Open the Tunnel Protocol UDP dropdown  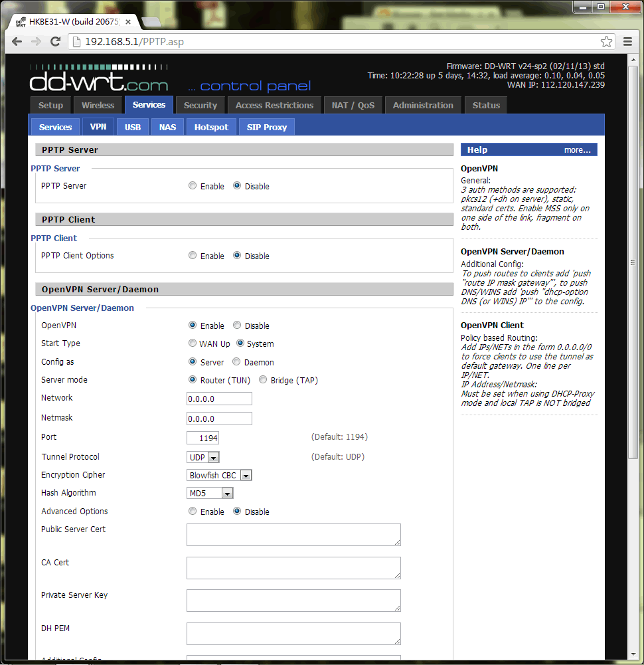(203, 457)
